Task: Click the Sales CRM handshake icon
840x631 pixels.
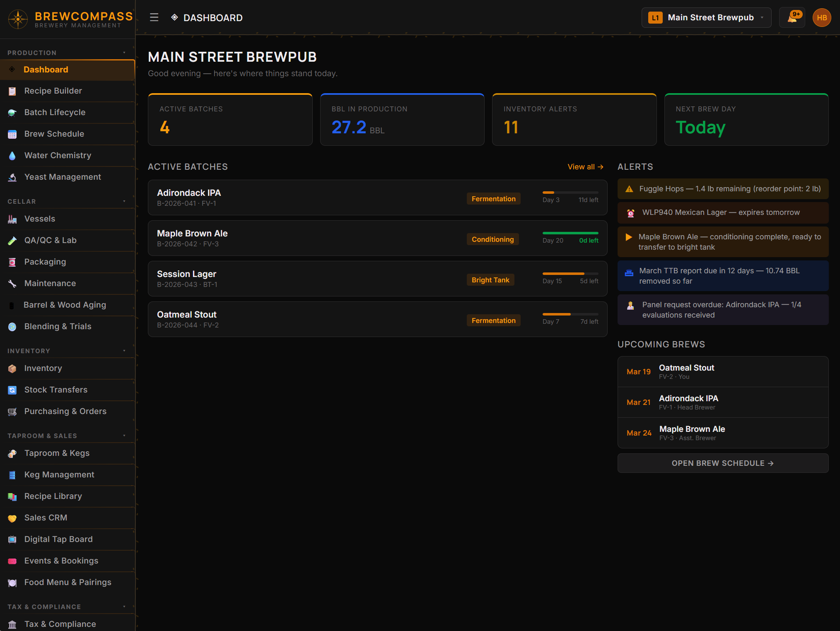Action: 12,518
